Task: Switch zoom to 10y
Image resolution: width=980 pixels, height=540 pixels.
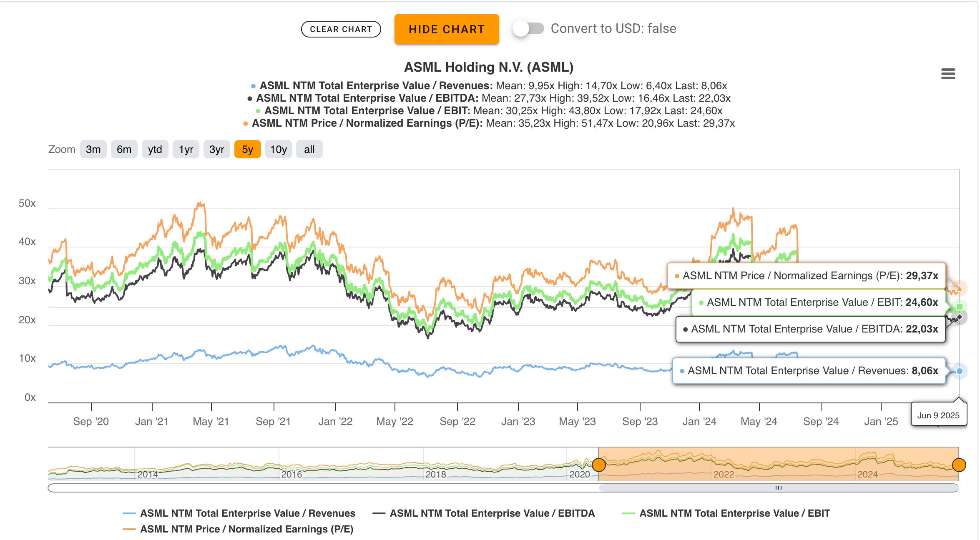Action: pyautogui.click(x=278, y=150)
